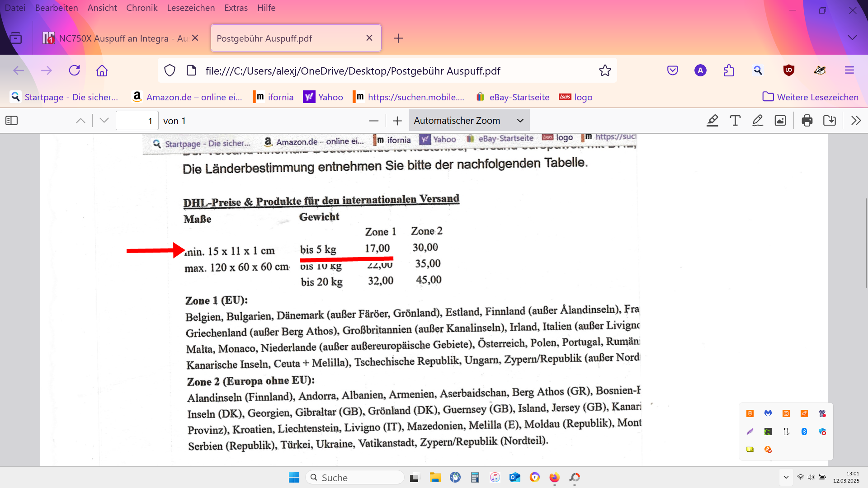Click the Save to Pocket icon
868x488 pixels.
[673, 70]
